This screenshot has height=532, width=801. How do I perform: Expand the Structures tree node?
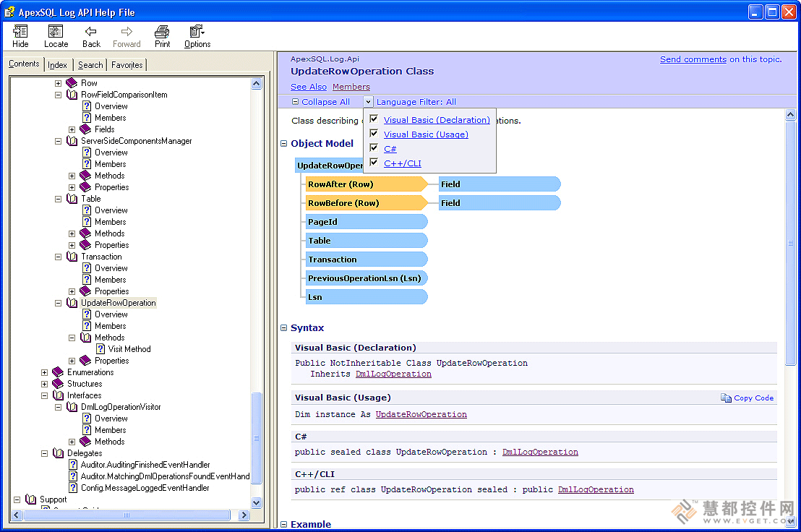click(x=44, y=384)
